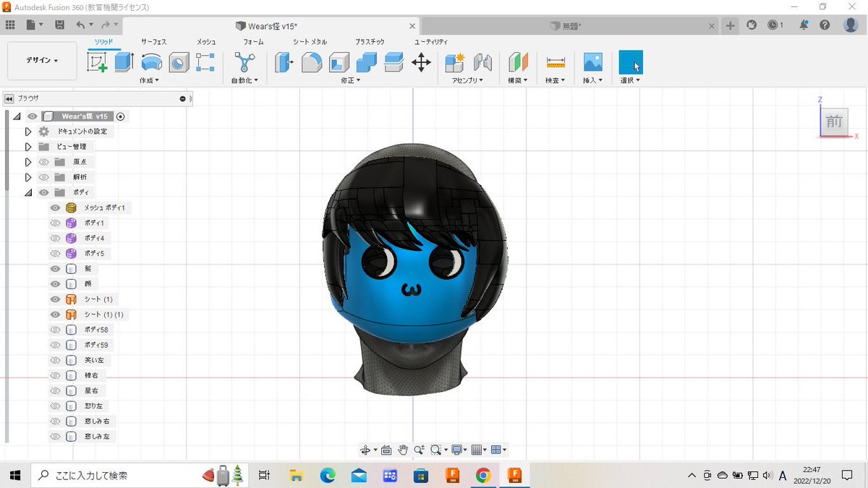Click the Look At icon in navigation bar
The image size is (868, 488).
[x=386, y=450]
